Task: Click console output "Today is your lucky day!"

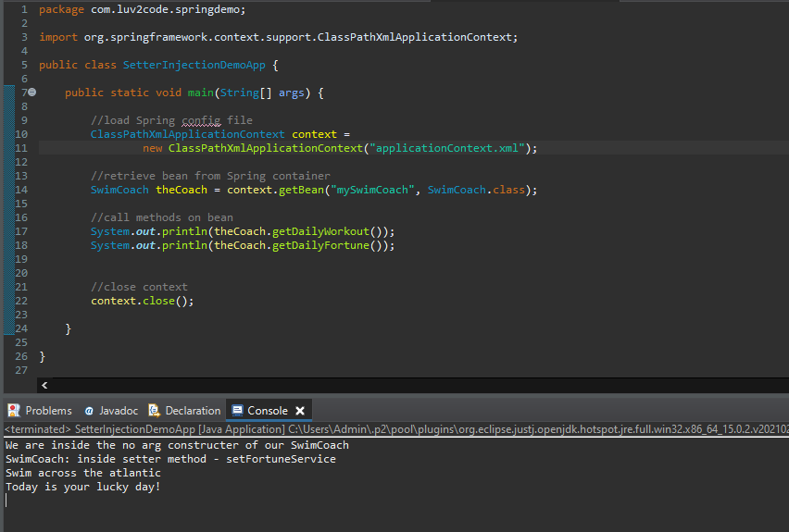Action: (83, 487)
